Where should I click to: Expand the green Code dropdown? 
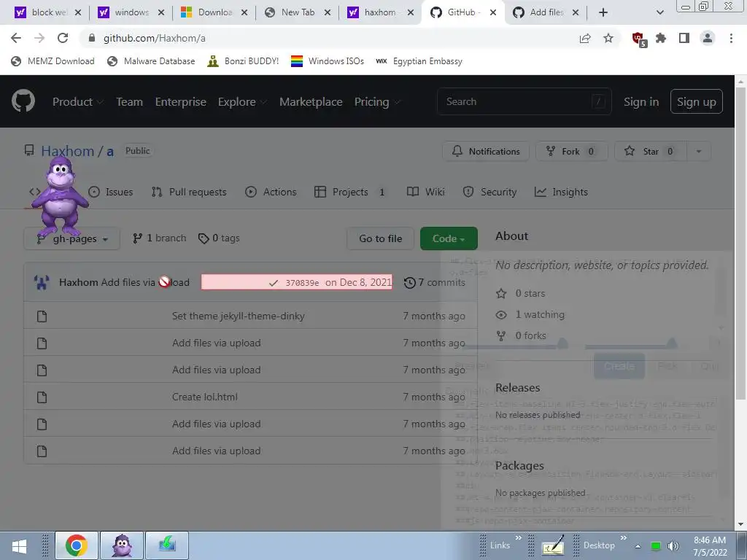449,238
